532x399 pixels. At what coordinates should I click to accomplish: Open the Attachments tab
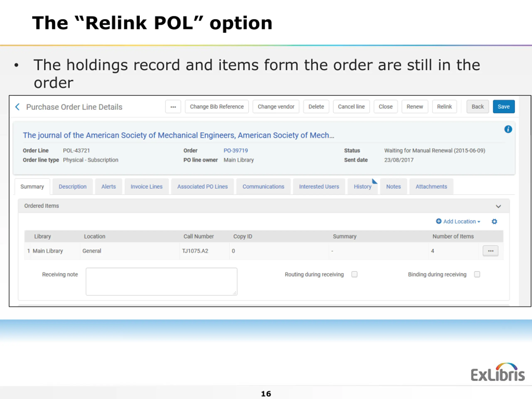coord(431,187)
